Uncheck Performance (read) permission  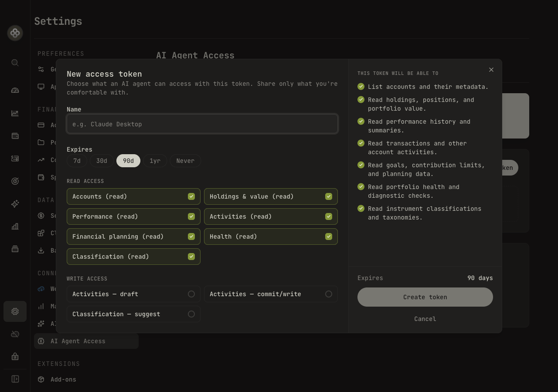(191, 216)
